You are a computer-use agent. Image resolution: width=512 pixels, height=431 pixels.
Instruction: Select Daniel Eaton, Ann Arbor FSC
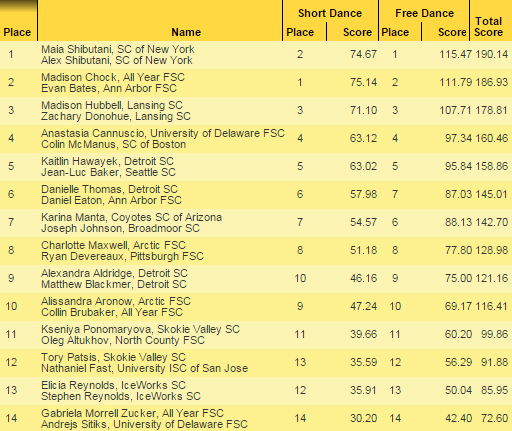(x=111, y=200)
